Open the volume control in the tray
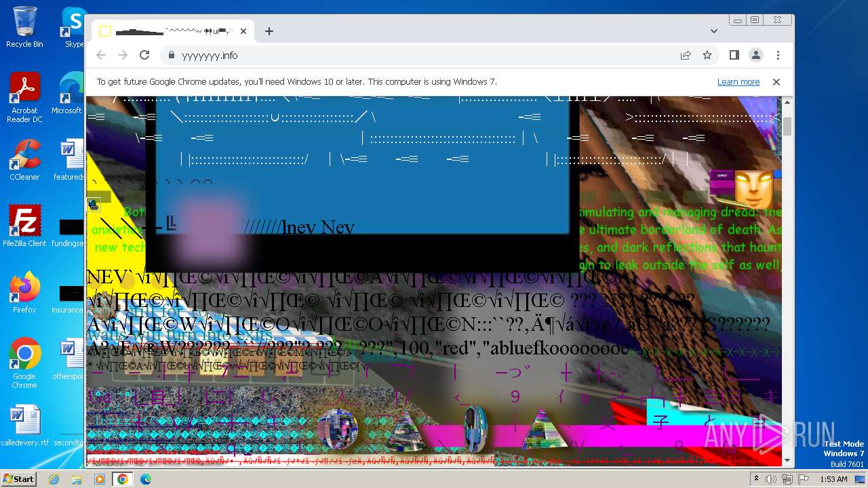The width and height of the screenshot is (868, 488). (771, 479)
